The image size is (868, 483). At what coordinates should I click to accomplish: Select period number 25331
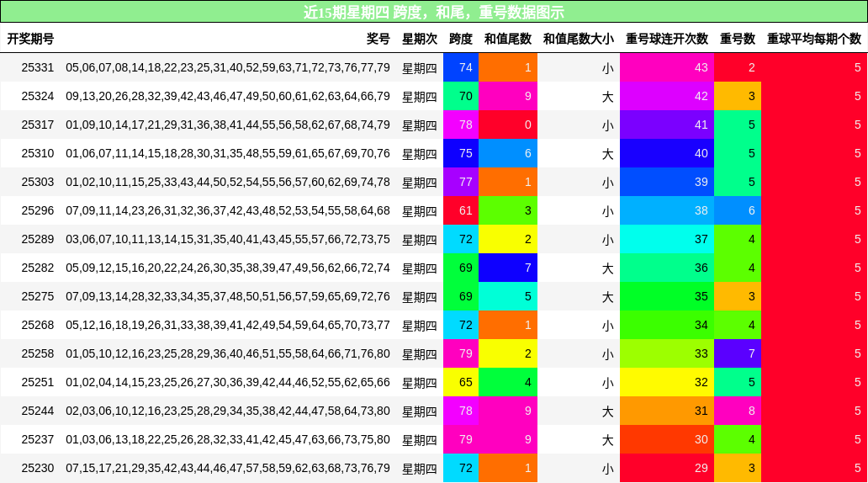[38, 67]
